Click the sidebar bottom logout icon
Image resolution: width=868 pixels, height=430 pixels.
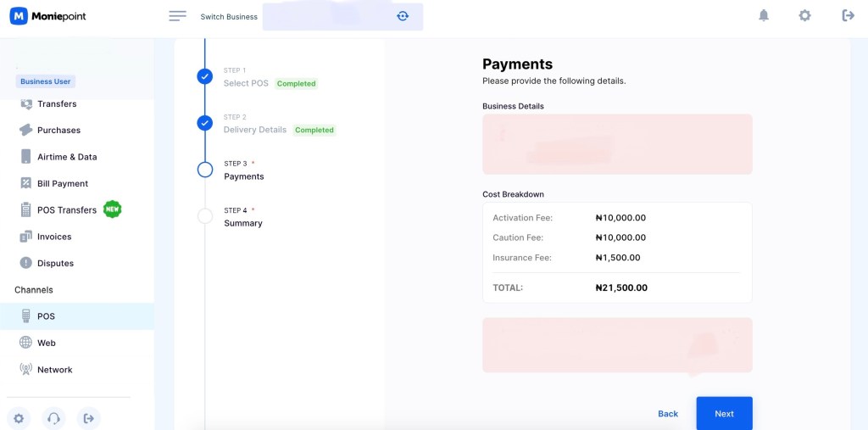(x=88, y=418)
